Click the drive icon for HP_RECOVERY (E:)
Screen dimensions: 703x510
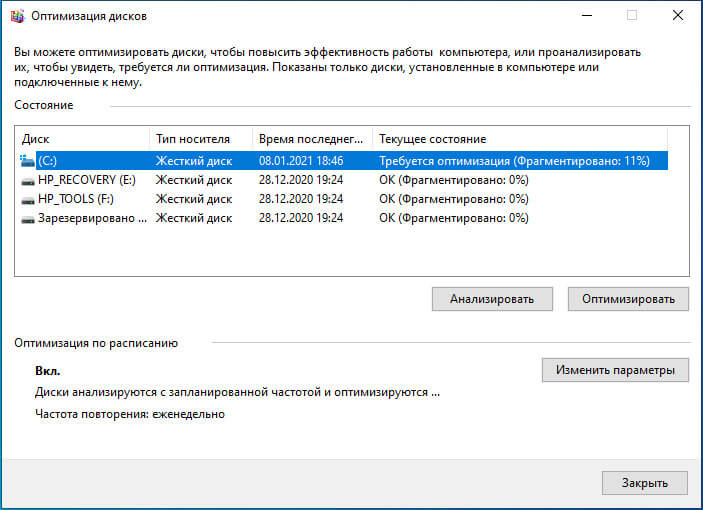28,181
